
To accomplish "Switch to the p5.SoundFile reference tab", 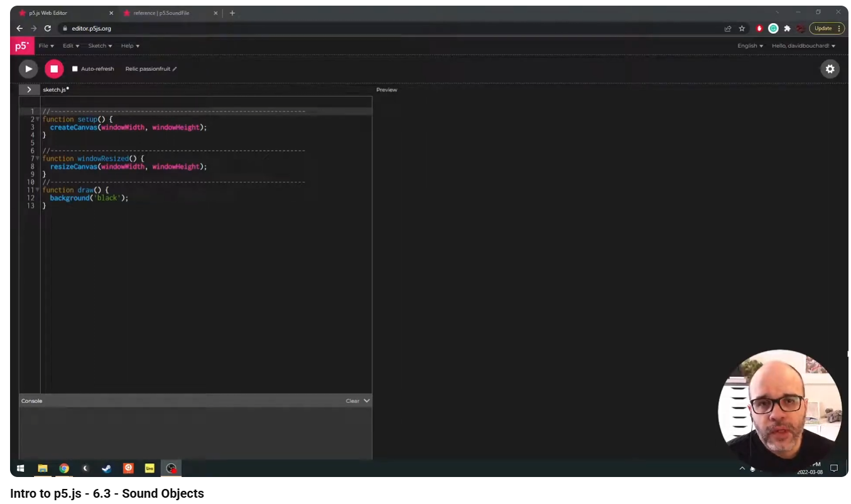I will (x=166, y=13).
